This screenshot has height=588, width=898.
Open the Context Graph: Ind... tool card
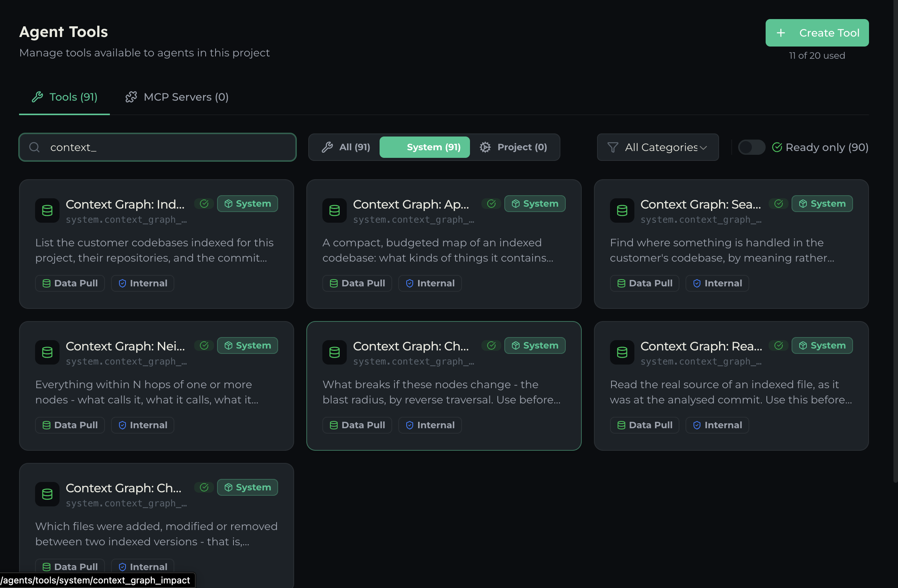click(156, 244)
